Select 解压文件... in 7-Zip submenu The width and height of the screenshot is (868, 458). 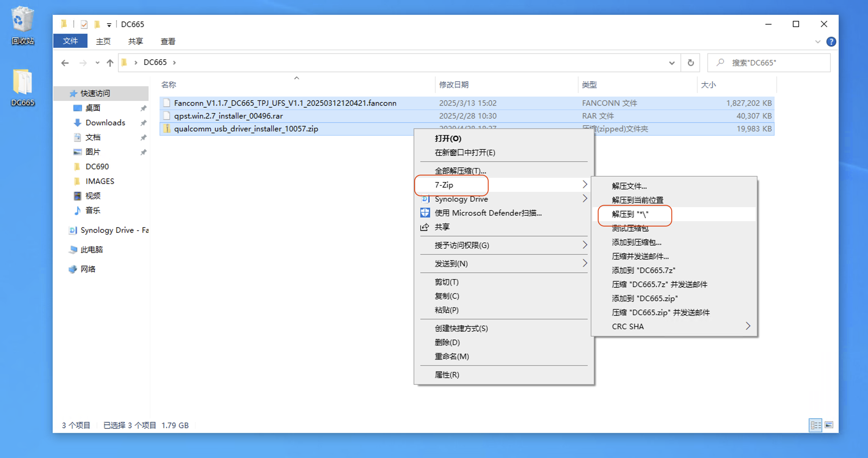674,186
